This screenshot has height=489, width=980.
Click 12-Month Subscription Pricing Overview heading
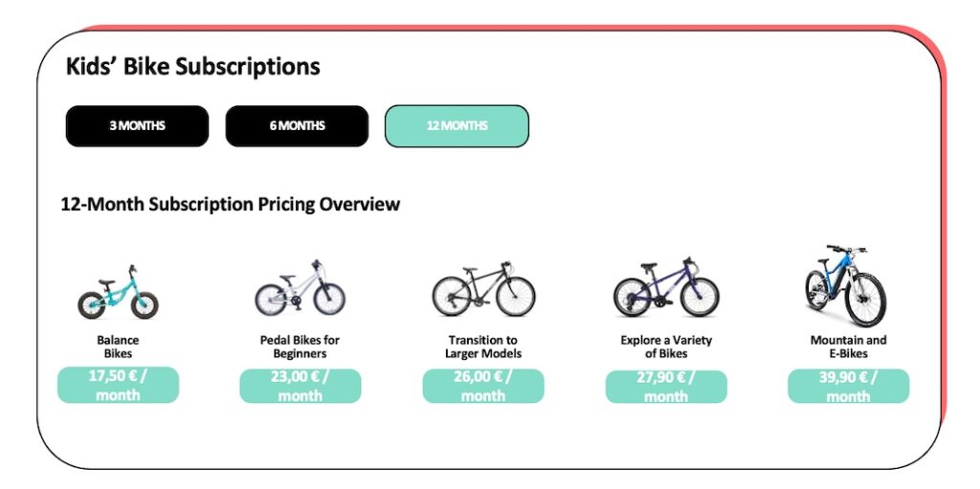[230, 205]
